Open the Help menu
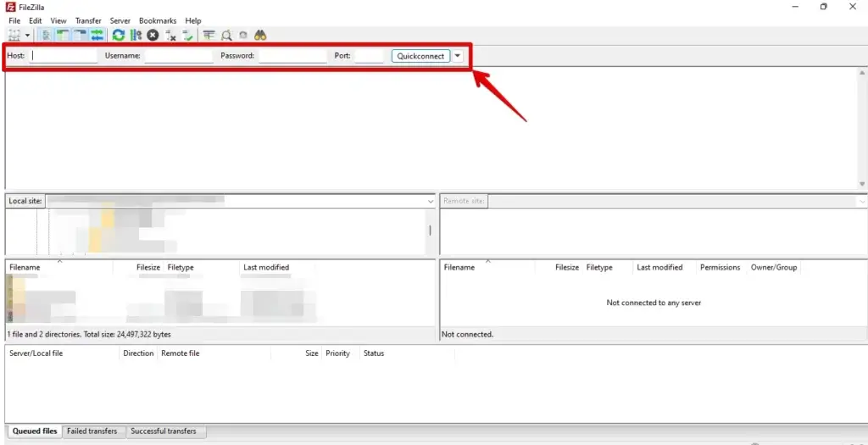 193,20
